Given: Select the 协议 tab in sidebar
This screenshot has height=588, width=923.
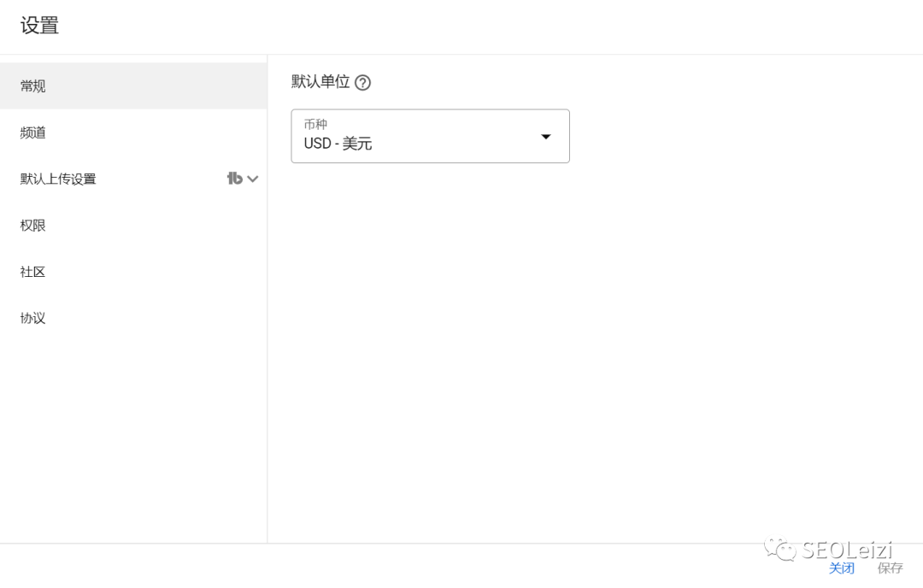Looking at the screenshot, I should point(33,318).
